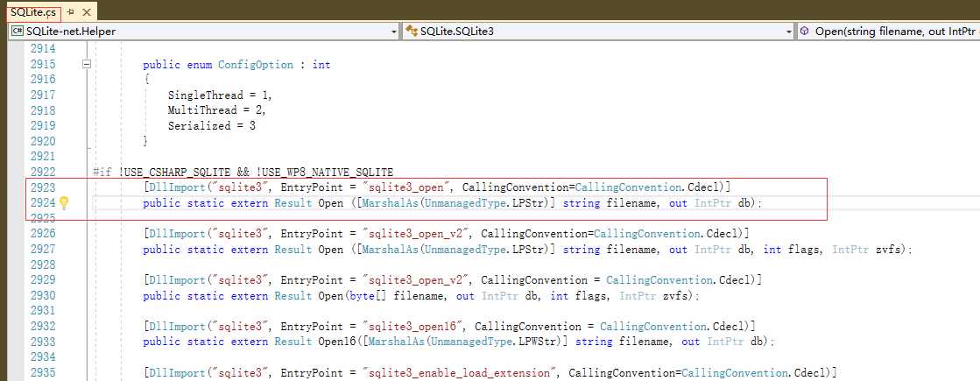The width and height of the screenshot is (980, 381).
Task: Click the MarshalAs attribute on line 2927
Action: 390,250
